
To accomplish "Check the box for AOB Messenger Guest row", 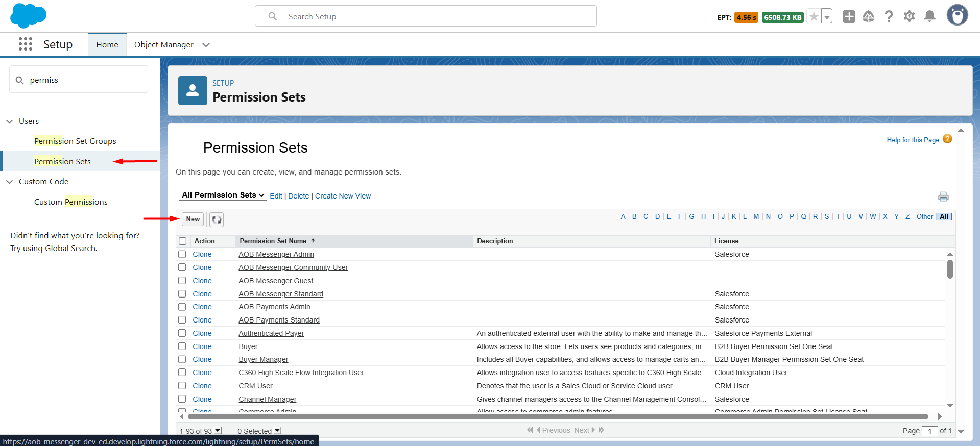I will [182, 281].
